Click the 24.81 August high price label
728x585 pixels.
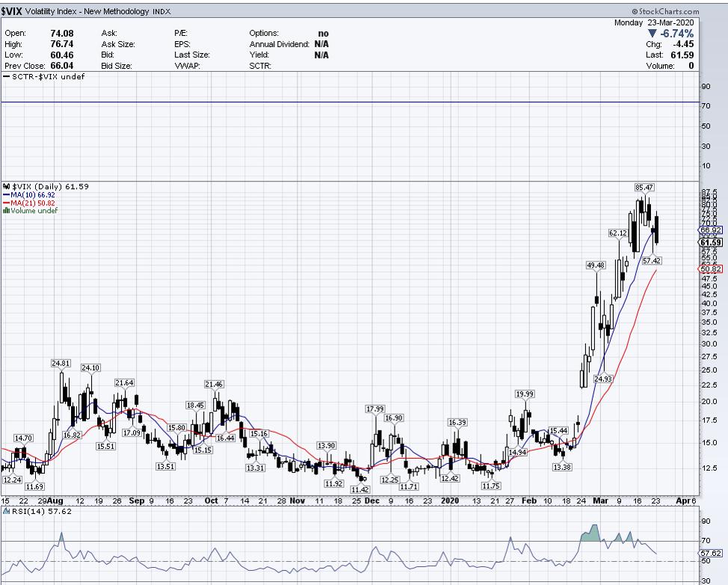coord(61,363)
